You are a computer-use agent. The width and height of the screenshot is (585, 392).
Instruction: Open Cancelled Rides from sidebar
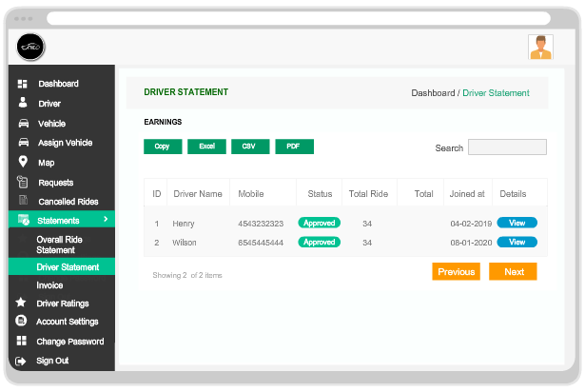[68, 202]
